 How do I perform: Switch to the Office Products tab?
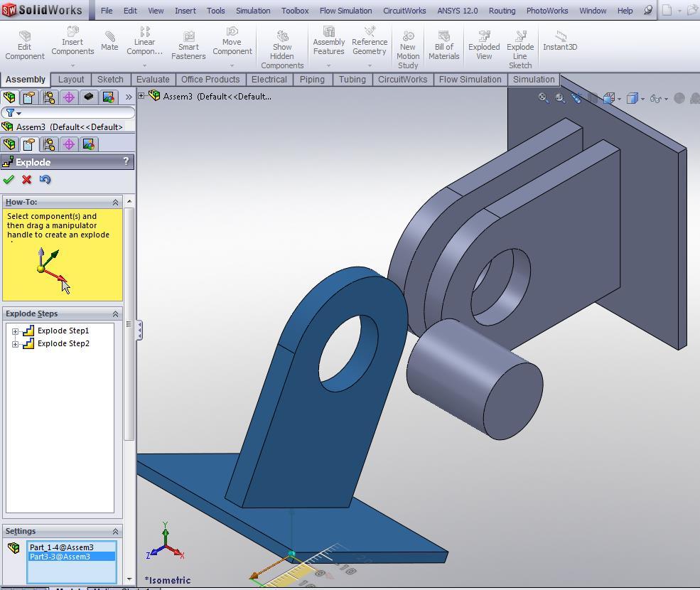(210, 80)
